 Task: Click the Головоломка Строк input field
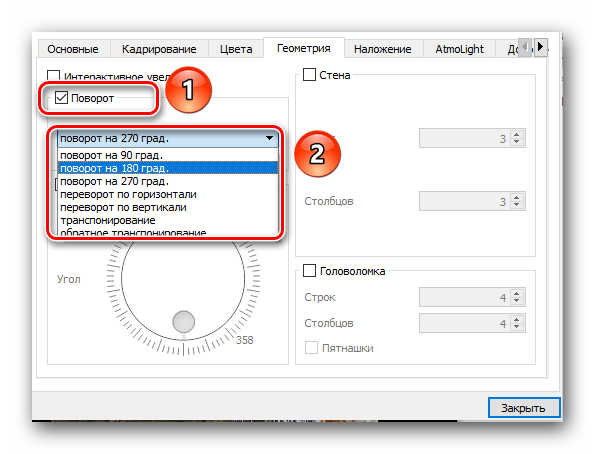pos(466,297)
